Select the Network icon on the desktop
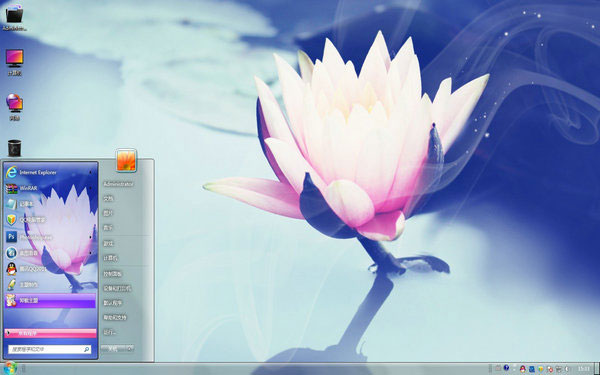This screenshot has width=600, height=375. point(15,107)
